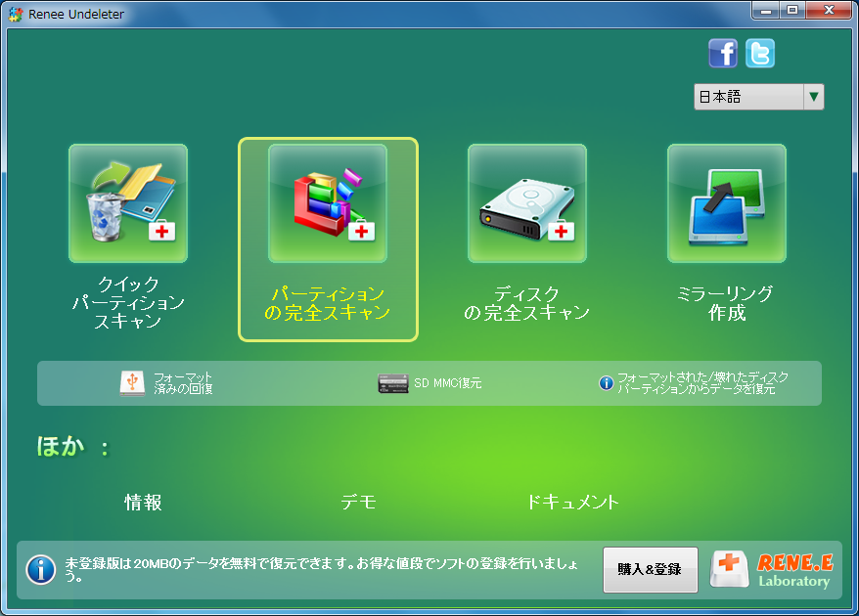
Task: Open the ドキュメント link
Action: (x=573, y=502)
